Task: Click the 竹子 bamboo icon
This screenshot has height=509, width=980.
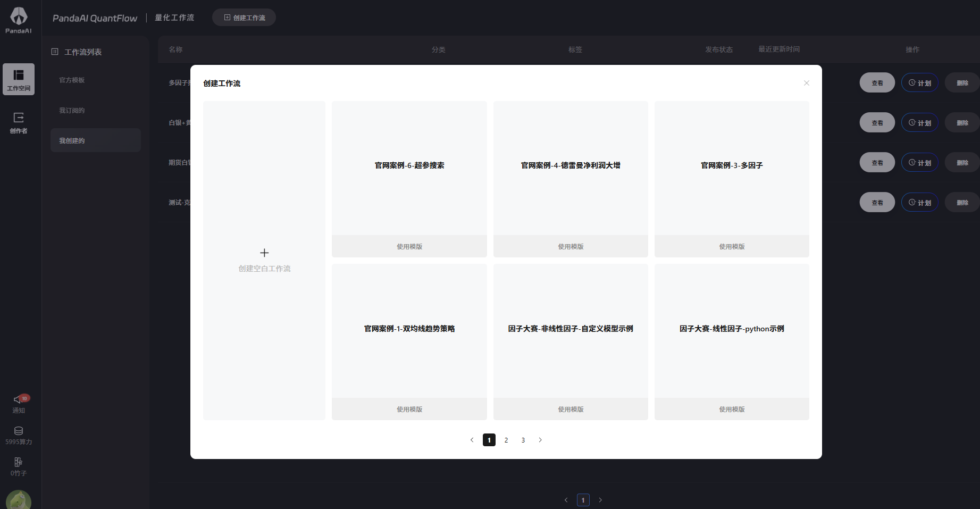Action: (x=19, y=462)
